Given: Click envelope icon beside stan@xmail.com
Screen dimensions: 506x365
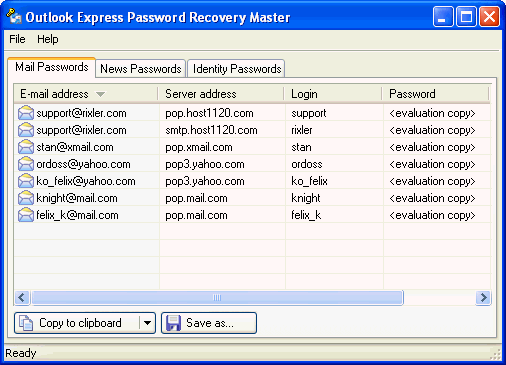Looking at the screenshot, I should click(26, 147).
